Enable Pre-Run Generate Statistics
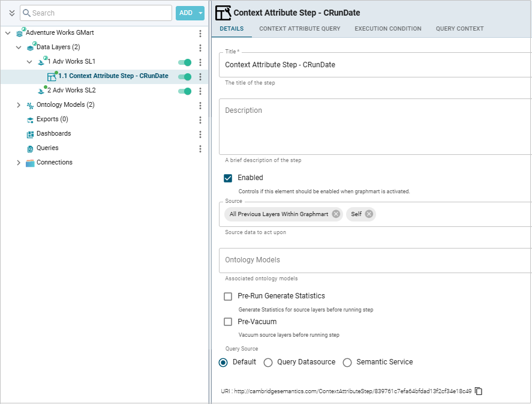 coord(228,296)
